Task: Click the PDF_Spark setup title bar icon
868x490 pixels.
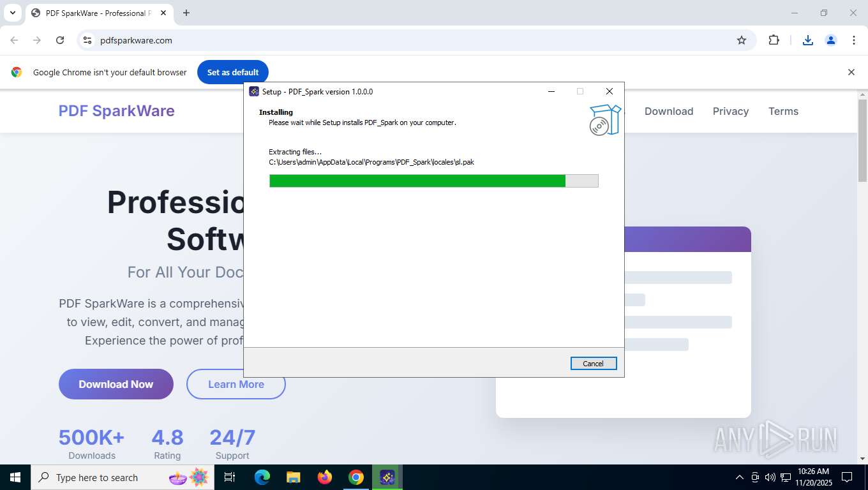Action: 254,91
